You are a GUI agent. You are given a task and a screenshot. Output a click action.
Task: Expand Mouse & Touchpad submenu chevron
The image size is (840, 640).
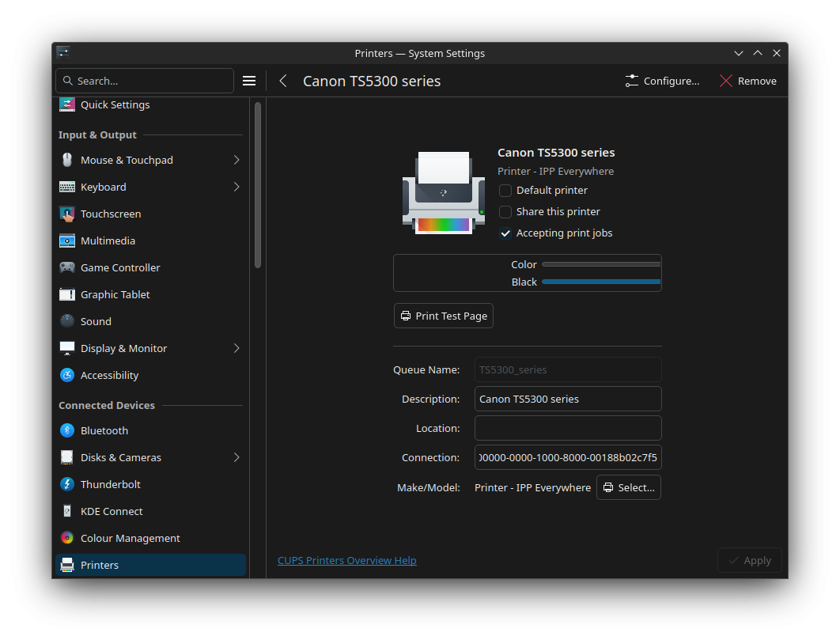236,161
